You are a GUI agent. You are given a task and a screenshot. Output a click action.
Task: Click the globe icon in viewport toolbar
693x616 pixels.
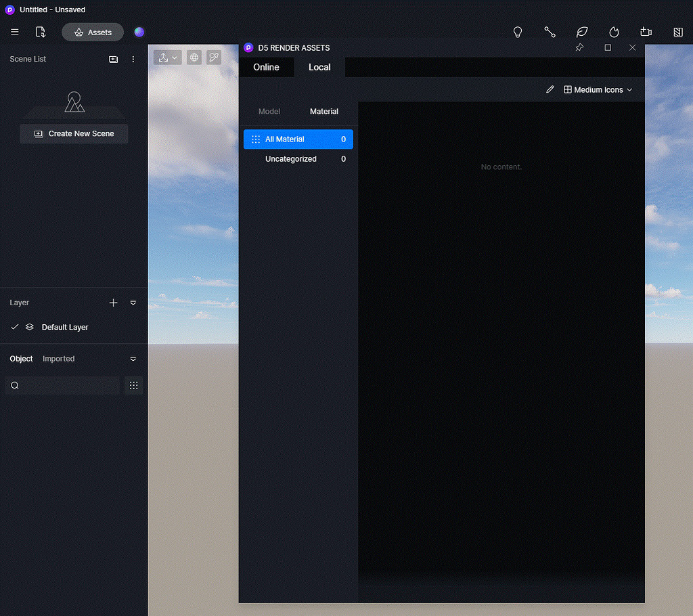(x=194, y=57)
